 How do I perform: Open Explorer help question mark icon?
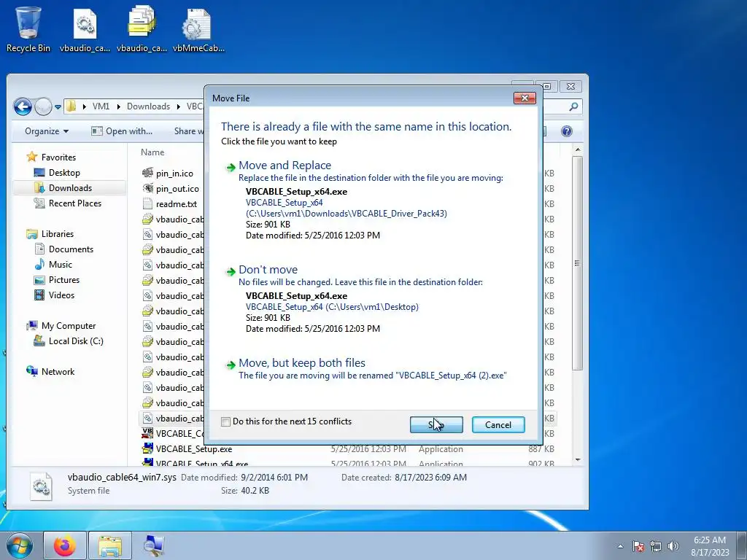[x=566, y=131]
